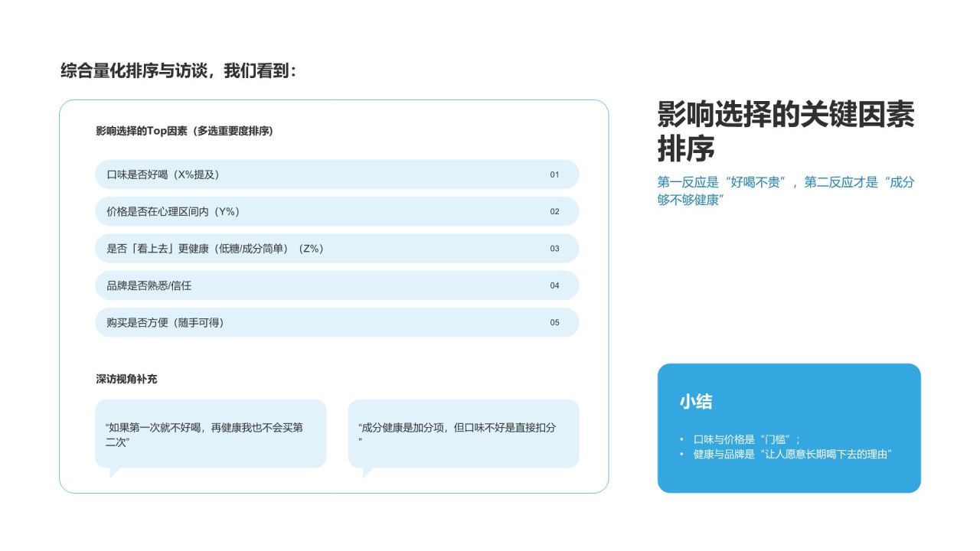Select the blue subtitle starting "第一反应是"
The height and width of the screenshot is (551, 980).
[x=786, y=191]
